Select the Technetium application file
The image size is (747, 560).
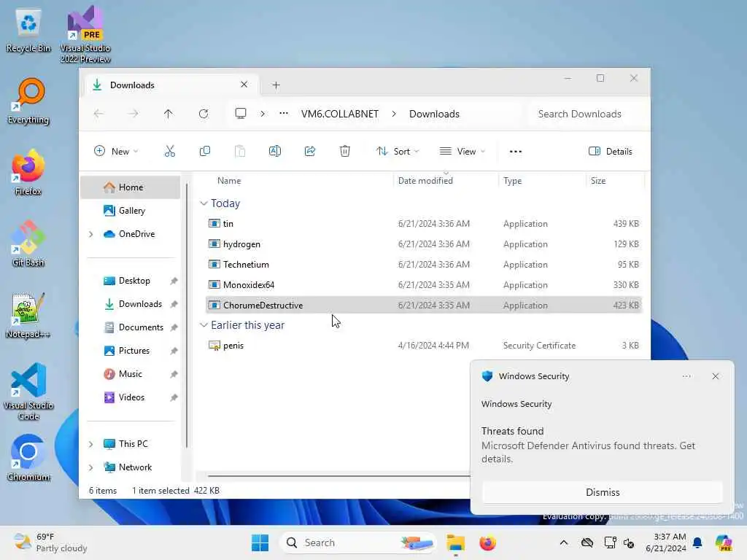424,264
